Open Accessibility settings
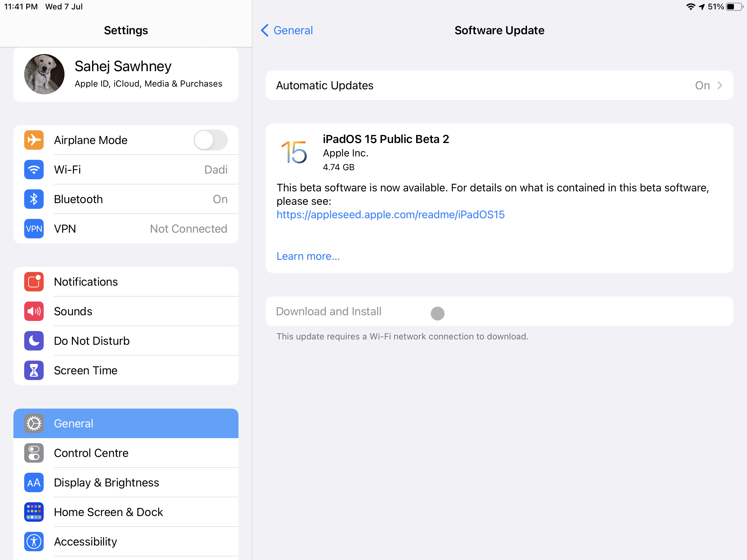Viewport: 747px width, 560px height. (126, 542)
